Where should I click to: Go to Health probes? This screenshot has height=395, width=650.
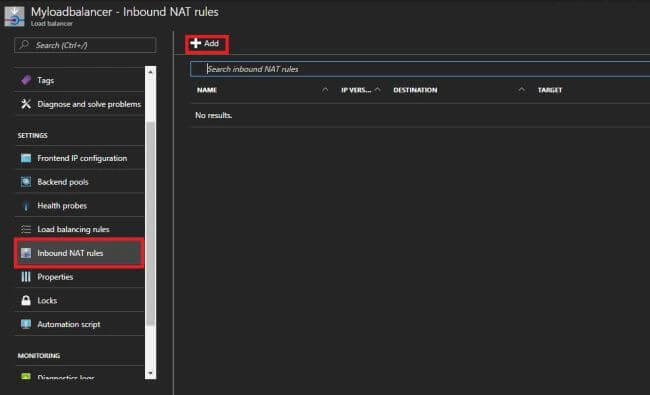coord(80,206)
